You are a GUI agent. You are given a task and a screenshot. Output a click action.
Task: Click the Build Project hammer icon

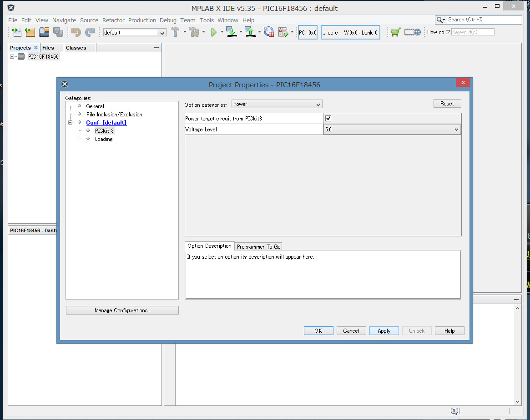(x=175, y=32)
